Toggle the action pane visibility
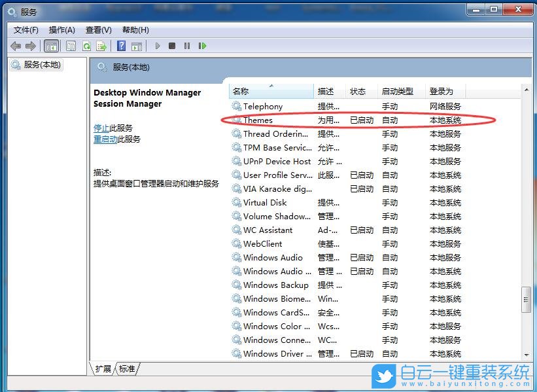The width and height of the screenshot is (537, 392). [x=136, y=46]
